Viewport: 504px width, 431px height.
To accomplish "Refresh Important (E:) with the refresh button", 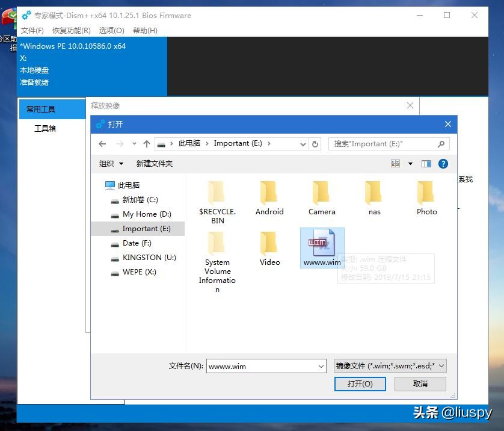I will point(315,143).
